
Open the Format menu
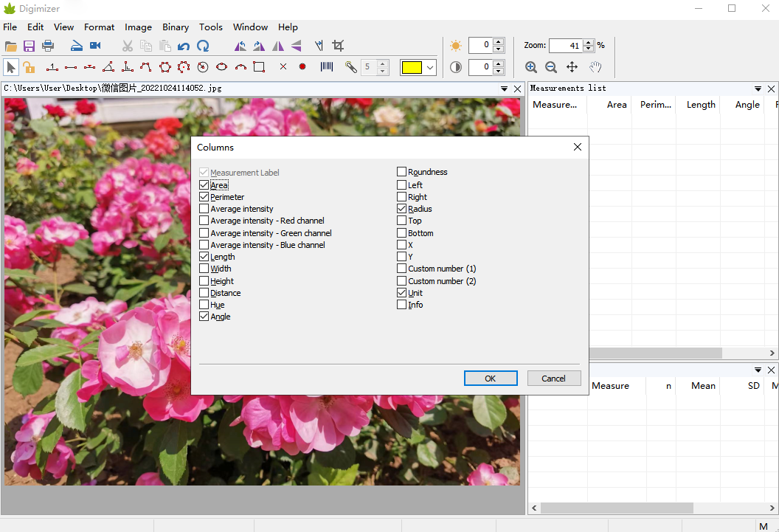(x=99, y=27)
